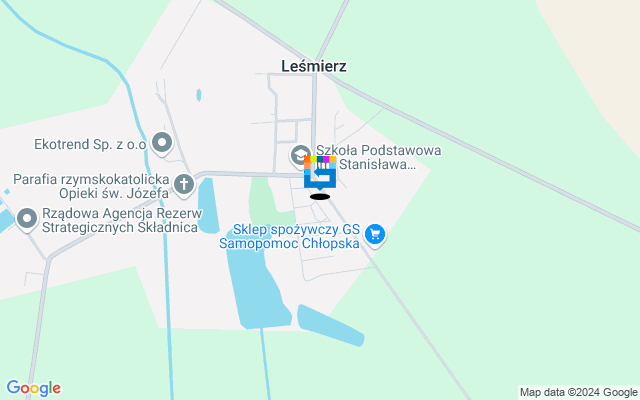
Task: Open Rządowa Agencja Rezerw Strategicznych Składnica label
Action: click(x=122, y=220)
